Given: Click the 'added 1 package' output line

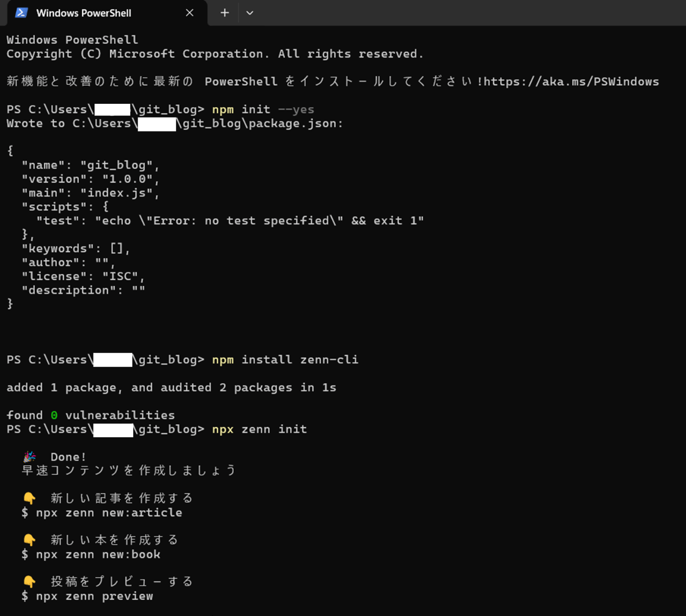Looking at the screenshot, I should (x=171, y=387).
